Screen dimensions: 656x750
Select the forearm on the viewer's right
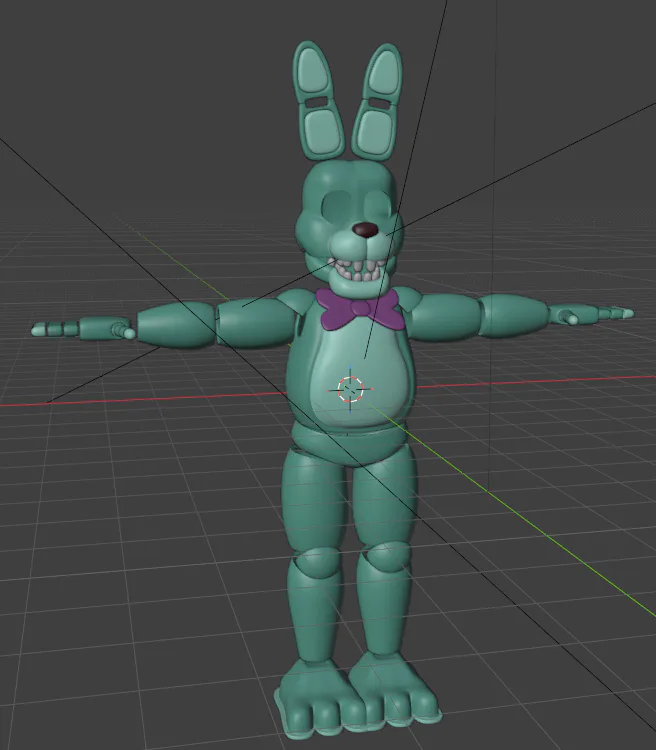(x=514, y=315)
